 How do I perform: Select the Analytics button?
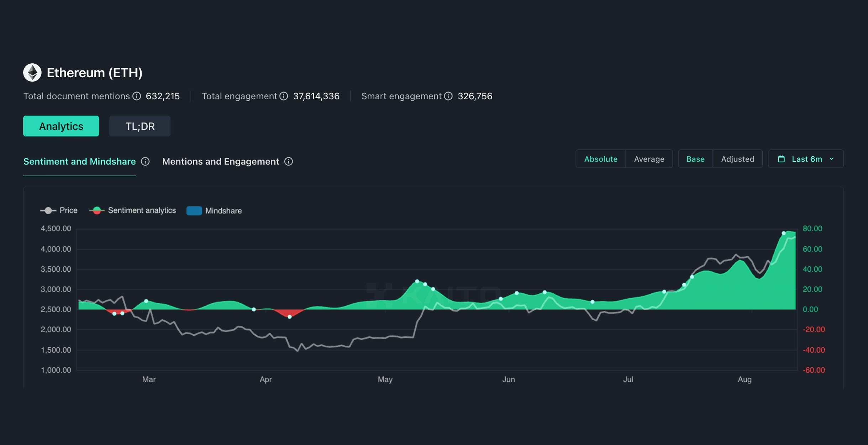coord(61,126)
